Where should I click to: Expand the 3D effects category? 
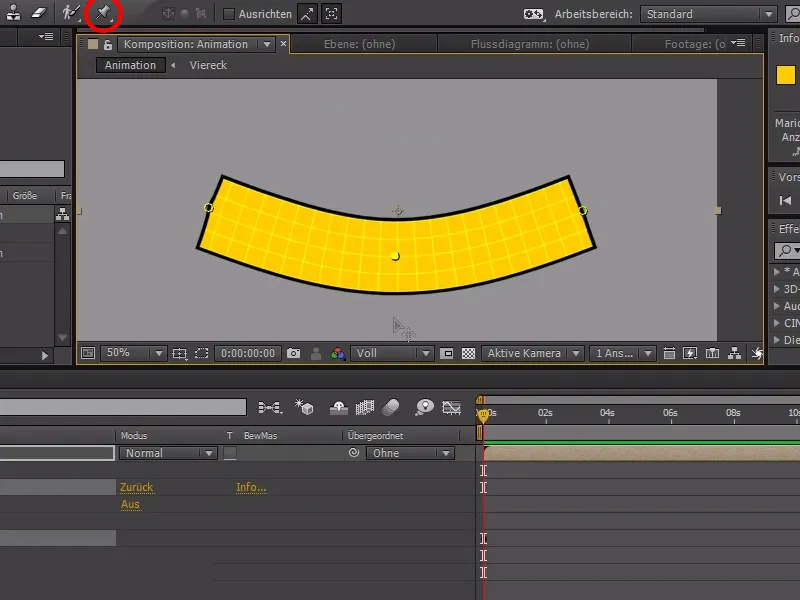(x=777, y=289)
